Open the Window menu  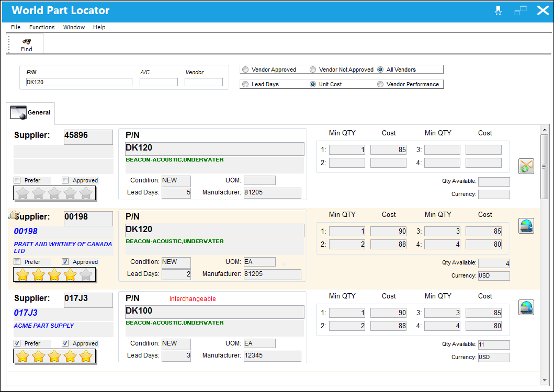pyautogui.click(x=74, y=27)
